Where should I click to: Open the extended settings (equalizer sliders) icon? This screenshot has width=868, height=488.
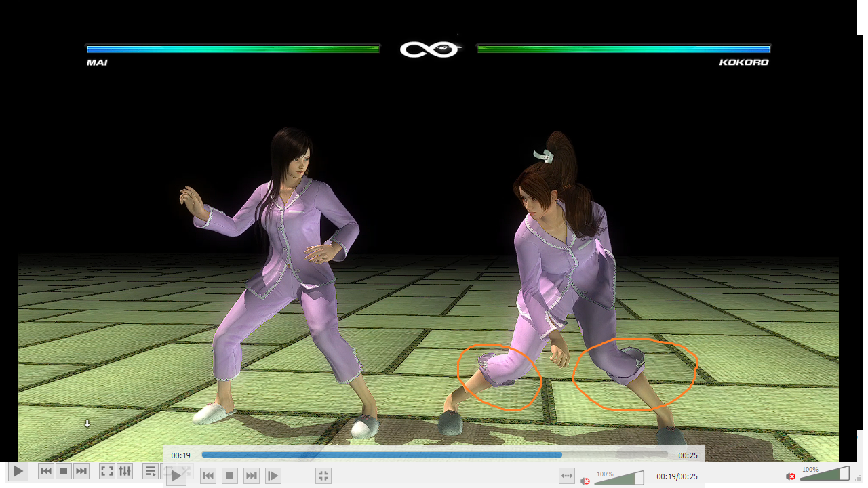click(125, 471)
